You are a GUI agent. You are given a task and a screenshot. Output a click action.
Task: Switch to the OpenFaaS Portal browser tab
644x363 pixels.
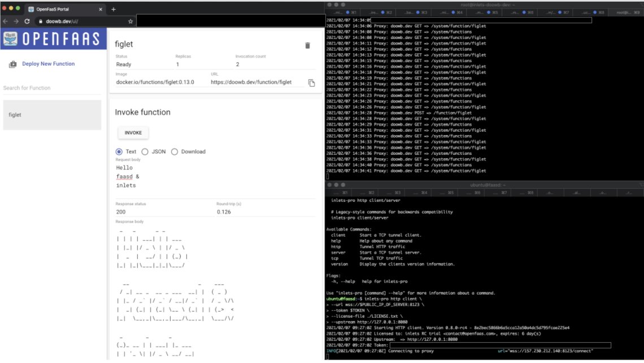click(64, 9)
